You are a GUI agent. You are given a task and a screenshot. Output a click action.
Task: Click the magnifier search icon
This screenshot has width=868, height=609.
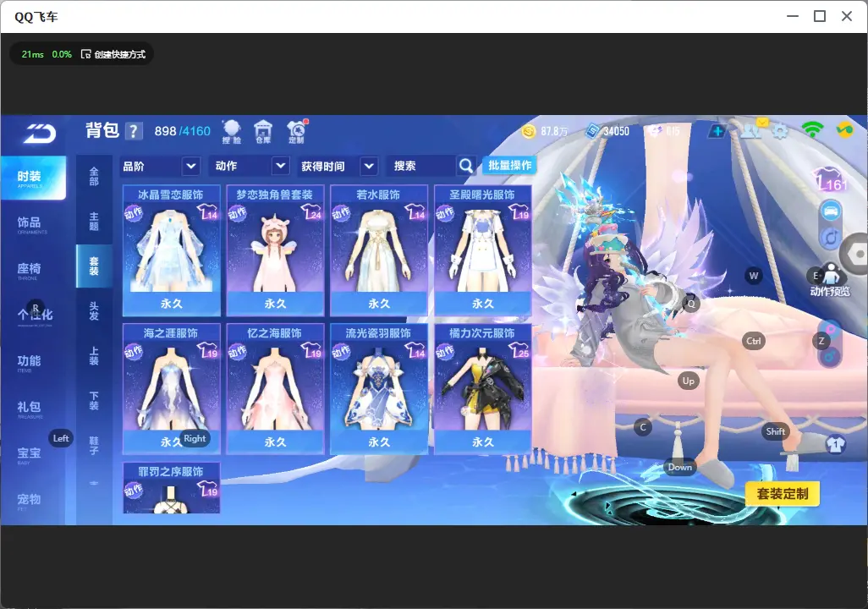click(466, 166)
